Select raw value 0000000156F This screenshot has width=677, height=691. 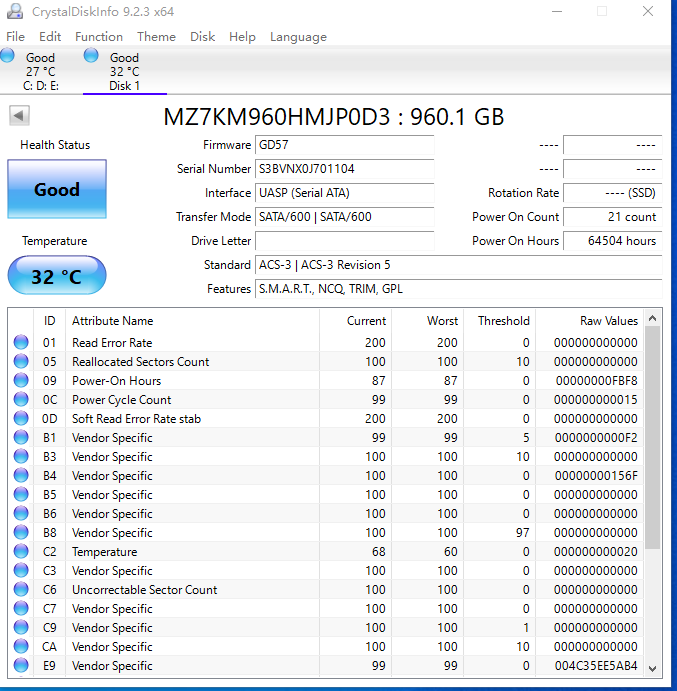[596, 476]
